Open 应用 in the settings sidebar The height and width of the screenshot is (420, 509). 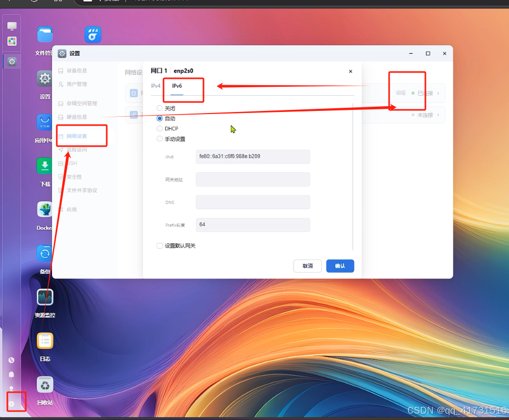pyautogui.click(x=72, y=210)
